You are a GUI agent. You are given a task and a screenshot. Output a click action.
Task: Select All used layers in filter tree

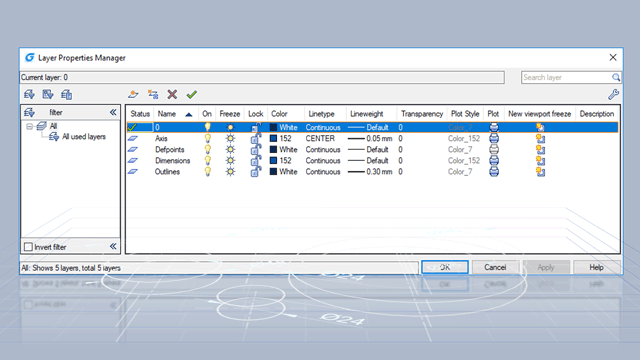(84, 137)
